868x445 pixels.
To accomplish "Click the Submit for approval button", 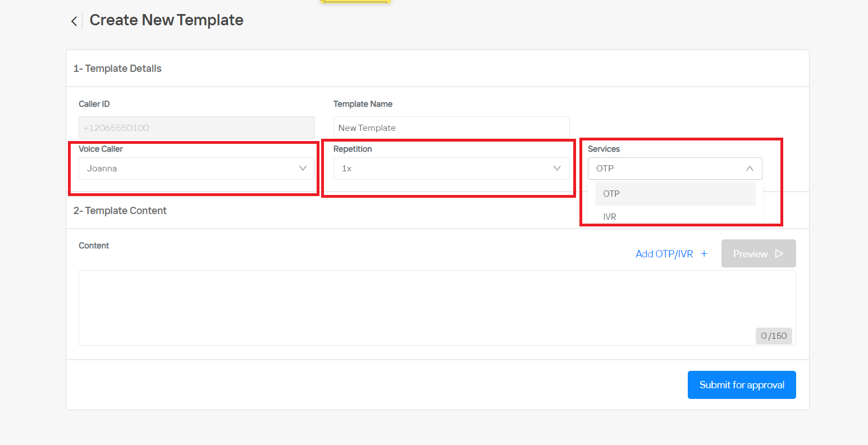I will tap(742, 385).
